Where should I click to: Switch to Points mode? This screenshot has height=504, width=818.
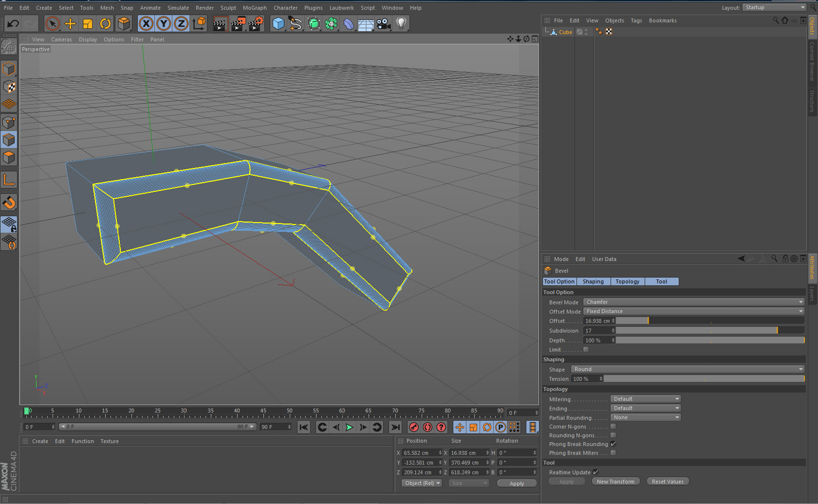(x=9, y=122)
